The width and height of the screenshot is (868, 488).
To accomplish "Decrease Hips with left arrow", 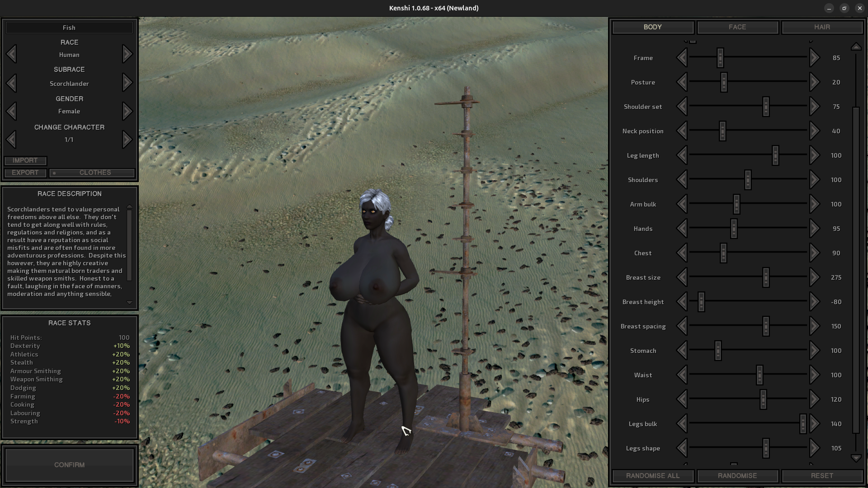I will (x=682, y=399).
